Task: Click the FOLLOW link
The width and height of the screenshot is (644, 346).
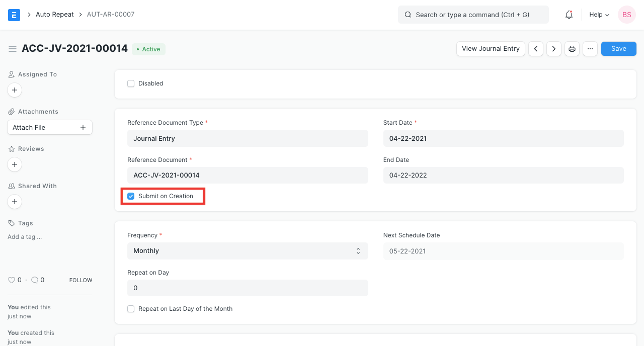Action: coord(80,280)
